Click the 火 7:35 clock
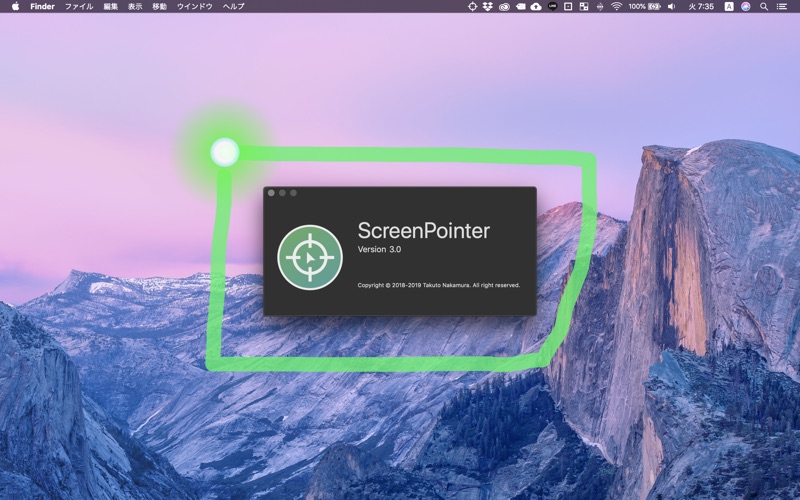Image resolution: width=800 pixels, height=500 pixels. pyautogui.click(x=701, y=6)
